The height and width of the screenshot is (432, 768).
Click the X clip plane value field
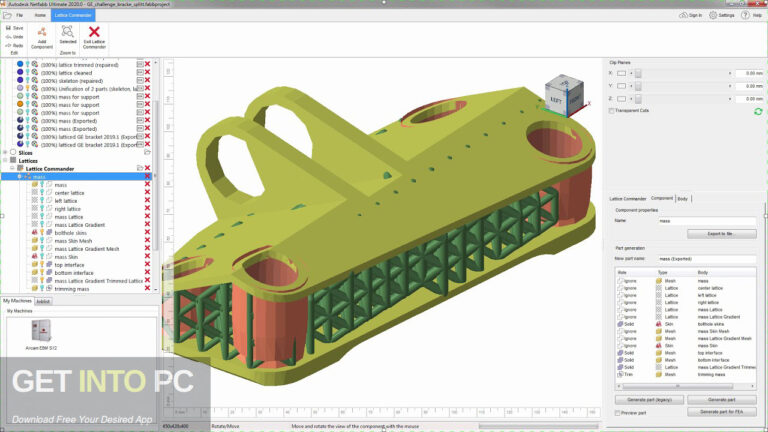[749, 73]
